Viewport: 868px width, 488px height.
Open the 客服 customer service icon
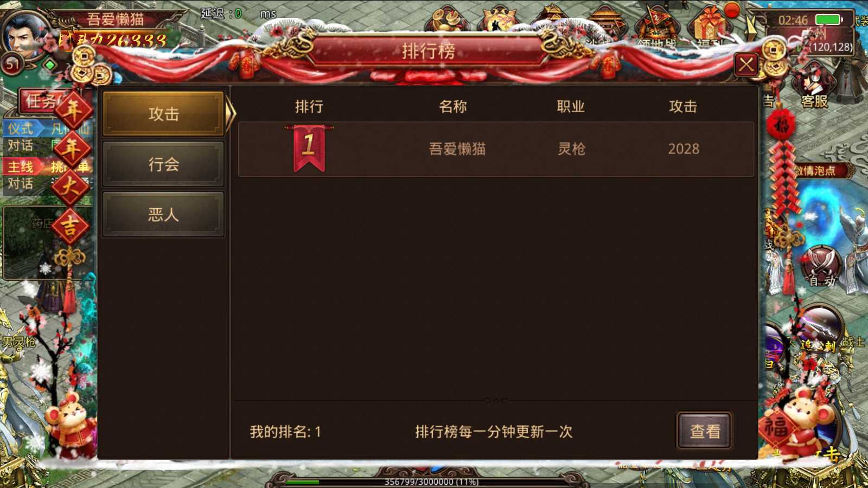tap(814, 87)
